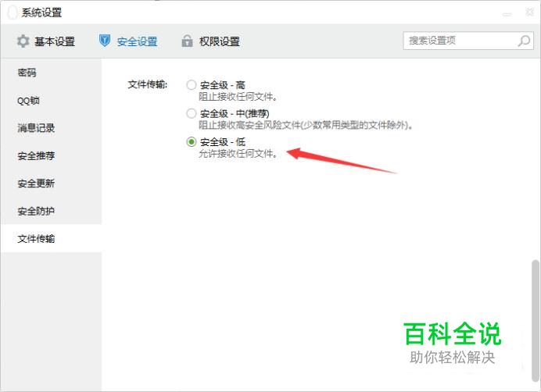Screen dimensions: 541x392
Task: Open the 安全更新 section in sidebar
Action: pyautogui.click(x=51, y=183)
